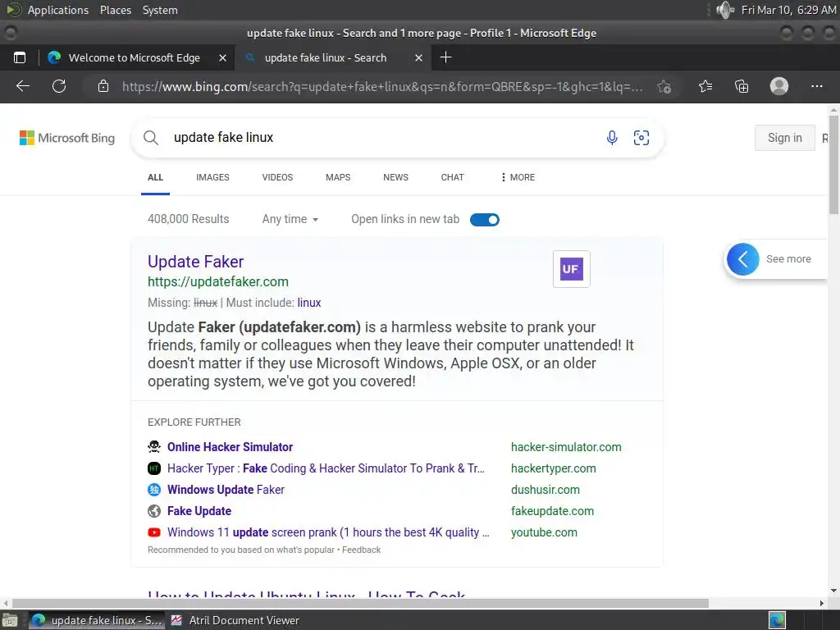Open the tab actions menu icon
Viewport: 840px width, 630px height.
tap(20, 57)
